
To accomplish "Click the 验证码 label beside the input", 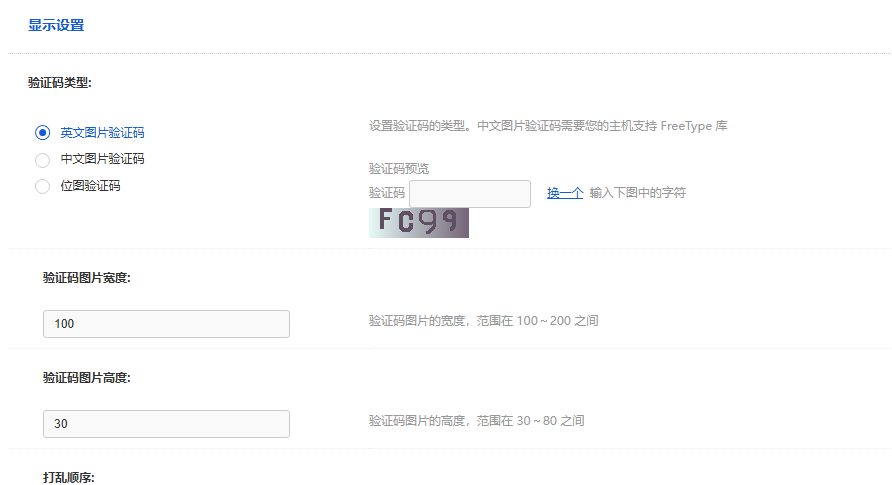I will [x=387, y=193].
